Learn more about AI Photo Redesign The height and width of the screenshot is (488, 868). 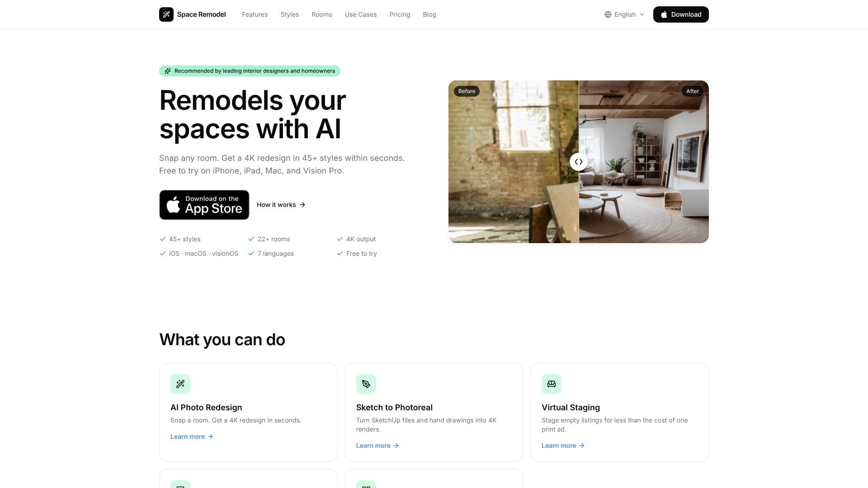(192, 436)
